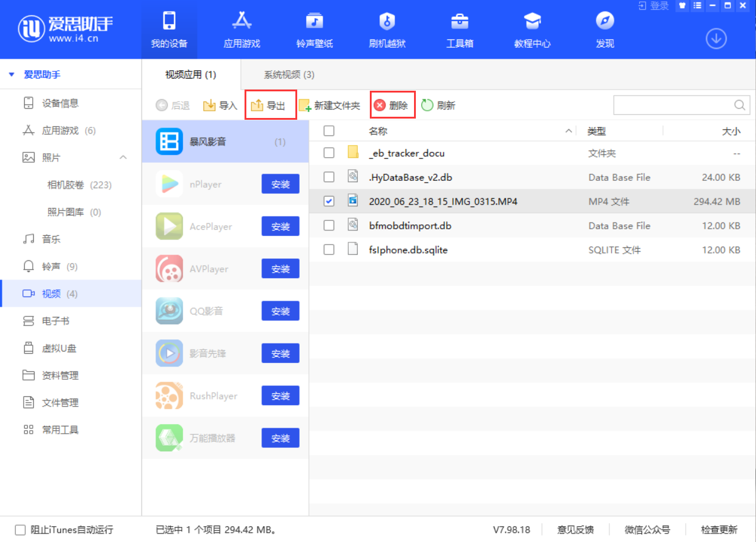The height and width of the screenshot is (542, 756).
Task: Click the 爱思助手 i4.cn logo
Action: [65, 29]
